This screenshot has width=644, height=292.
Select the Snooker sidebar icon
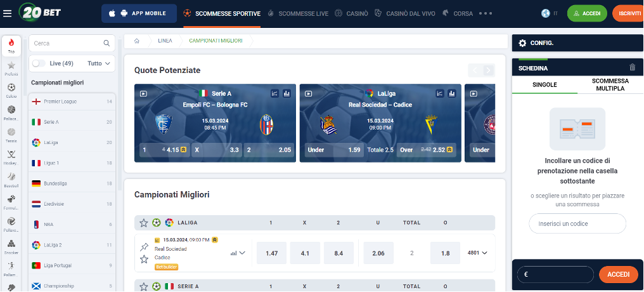(11, 246)
